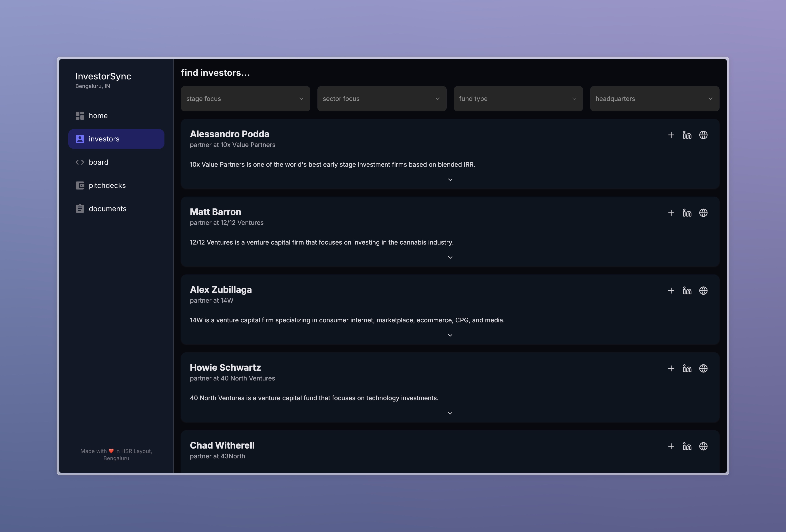Click the Alessandro Podda name heading
This screenshot has height=532, width=786.
230,134
